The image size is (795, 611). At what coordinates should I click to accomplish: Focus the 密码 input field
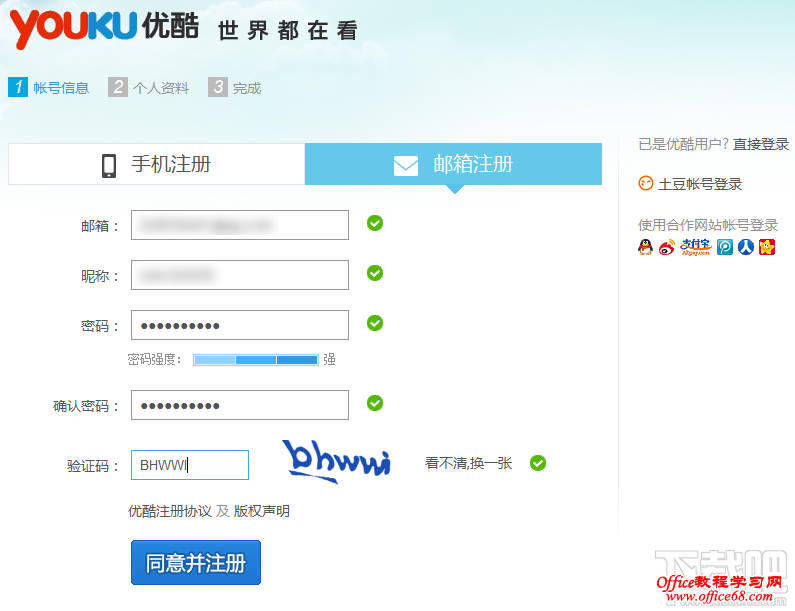[x=240, y=325]
